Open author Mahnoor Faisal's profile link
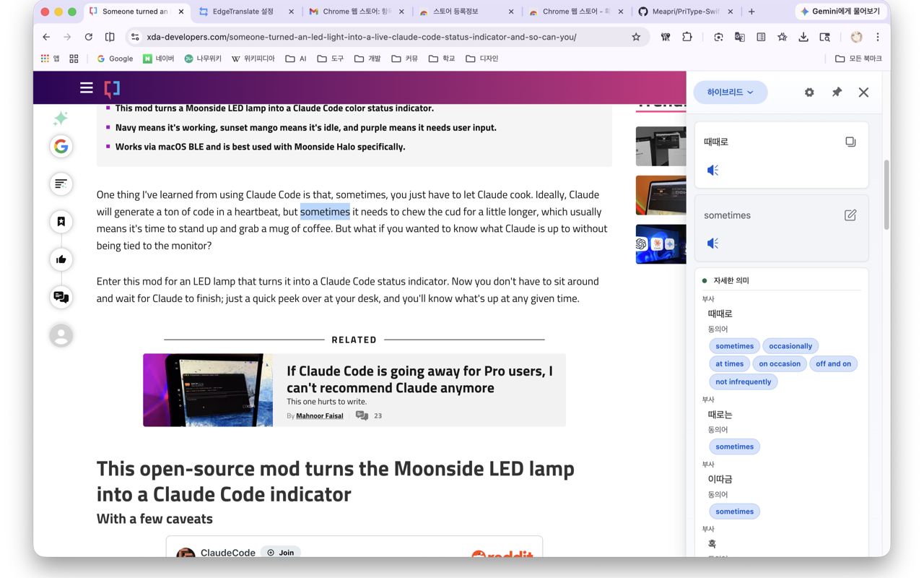The image size is (924, 578). pyautogui.click(x=319, y=416)
